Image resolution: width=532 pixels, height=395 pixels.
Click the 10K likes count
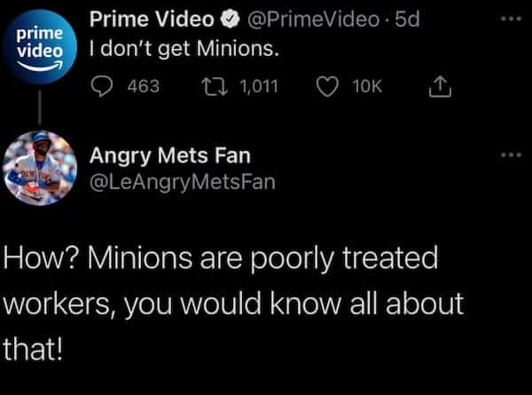click(x=368, y=86)
